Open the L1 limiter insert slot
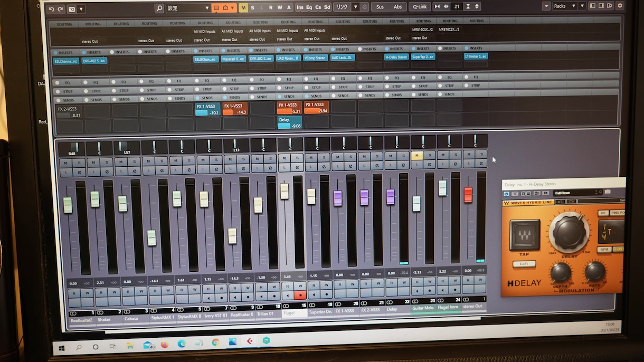 pos(476,56)
